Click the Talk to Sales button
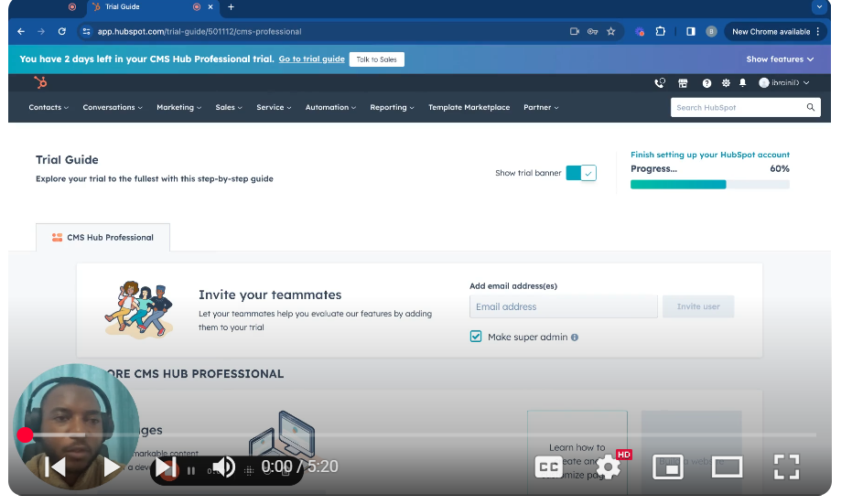This screenshot has height=504, width=852. [x=376, y=59]
